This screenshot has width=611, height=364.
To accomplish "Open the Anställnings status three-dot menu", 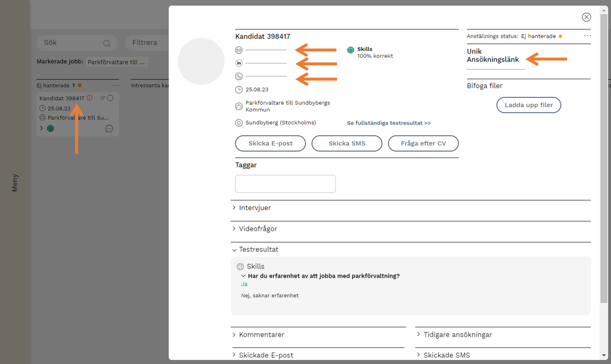I will coord(587,36).
